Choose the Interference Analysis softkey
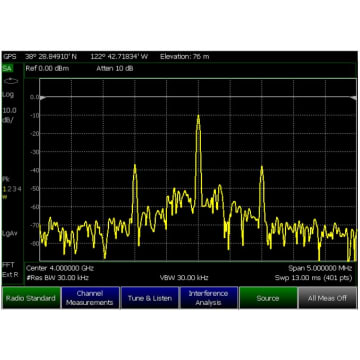360x360 pixels. tap(209, 298)
